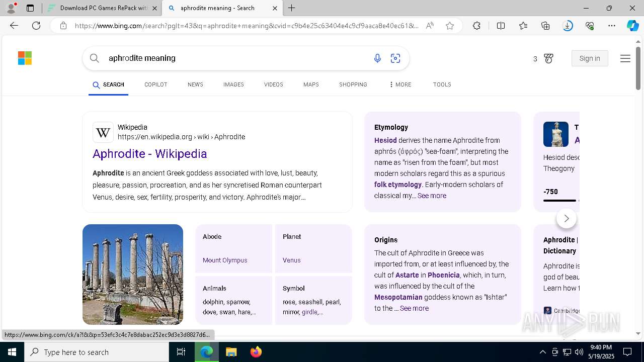Search using voice microphone icon
Screen dimensions: 644x362
pos(377,58)
